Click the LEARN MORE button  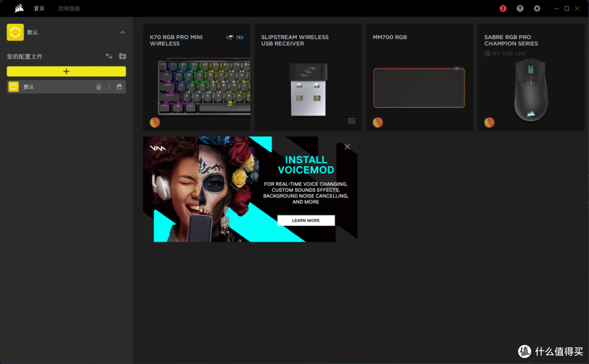pyautogui.click(x=306, y=220)
